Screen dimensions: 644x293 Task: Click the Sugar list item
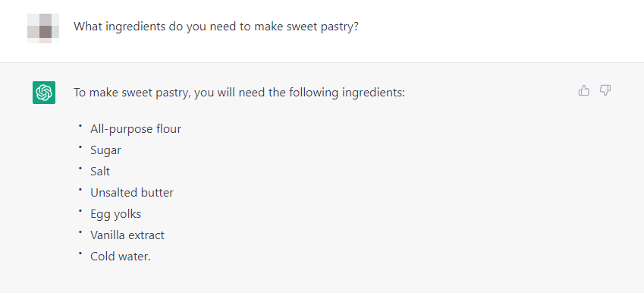tap(105, 150)
